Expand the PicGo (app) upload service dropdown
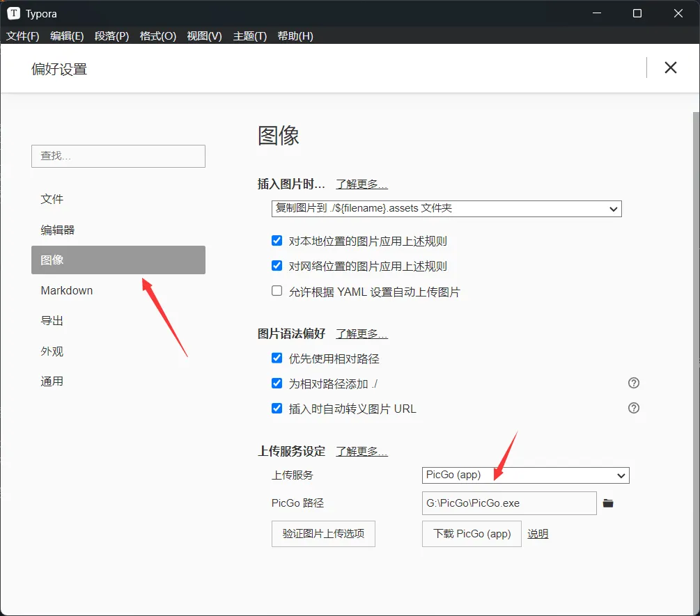The width and height of the screenshot is (700, 616). (525, 475)
